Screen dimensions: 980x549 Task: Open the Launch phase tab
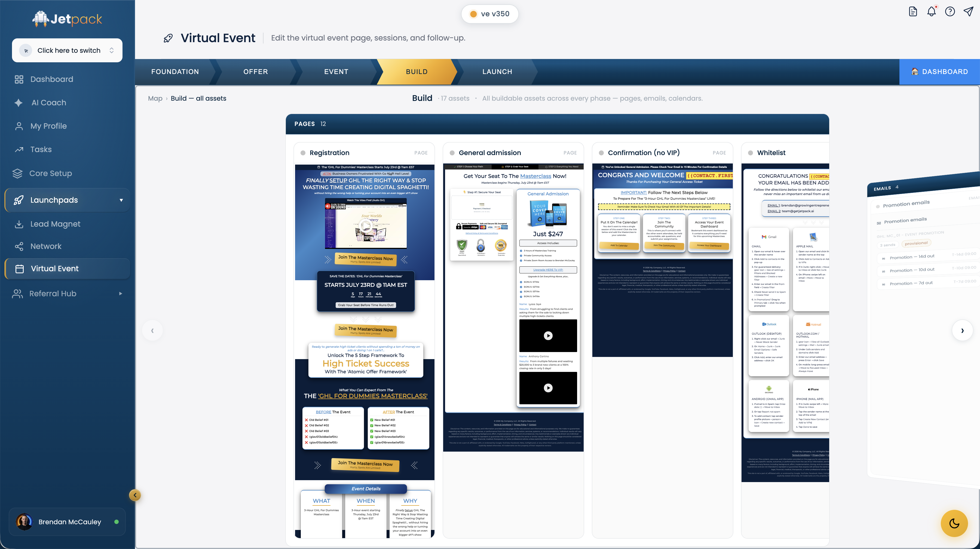pyautogui.click(x=498, y=72)
